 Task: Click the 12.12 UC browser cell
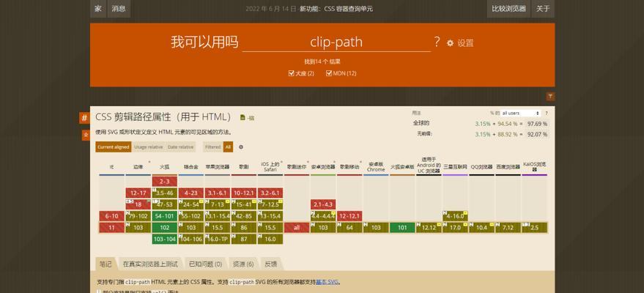click(429, 227)
